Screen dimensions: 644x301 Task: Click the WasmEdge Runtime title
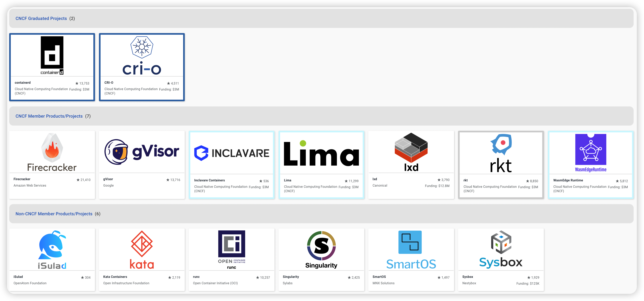(568, 180)
